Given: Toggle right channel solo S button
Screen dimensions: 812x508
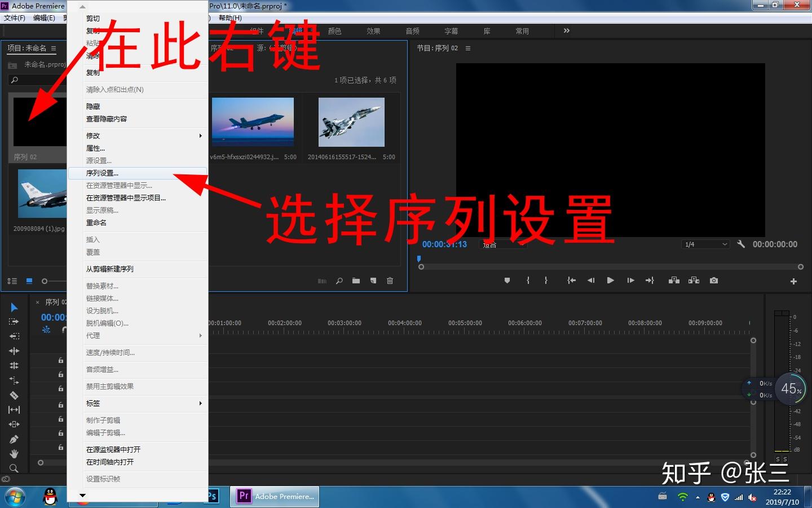Looking at the screenshot, I should (x=785, y=459).
